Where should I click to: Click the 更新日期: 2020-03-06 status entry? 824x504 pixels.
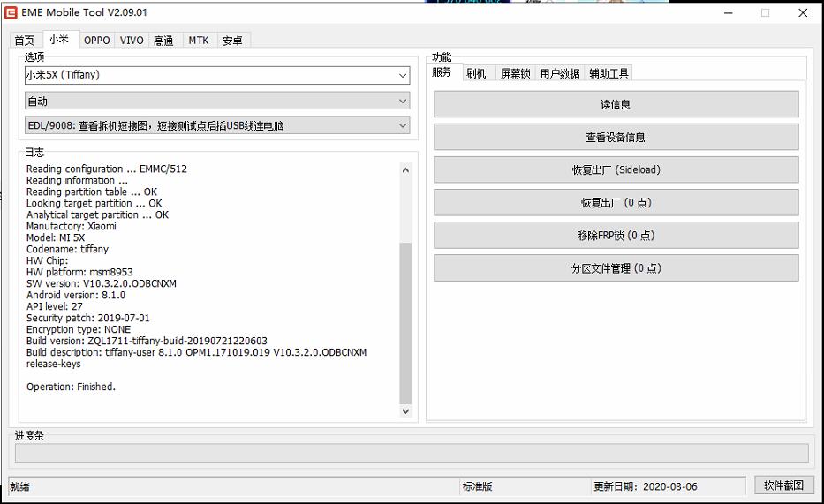click(646, 486)
